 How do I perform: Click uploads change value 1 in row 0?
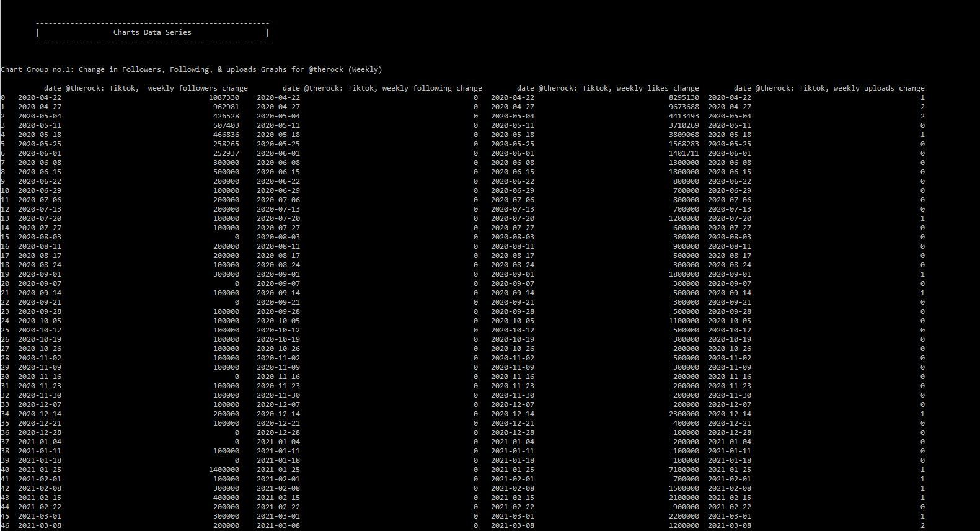922,97
